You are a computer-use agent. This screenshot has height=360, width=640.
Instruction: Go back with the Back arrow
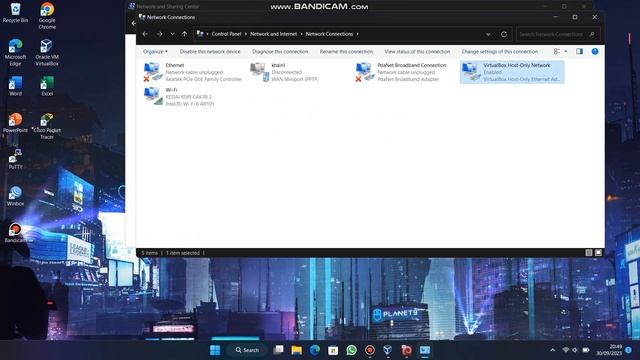click(x=145, y=34)
